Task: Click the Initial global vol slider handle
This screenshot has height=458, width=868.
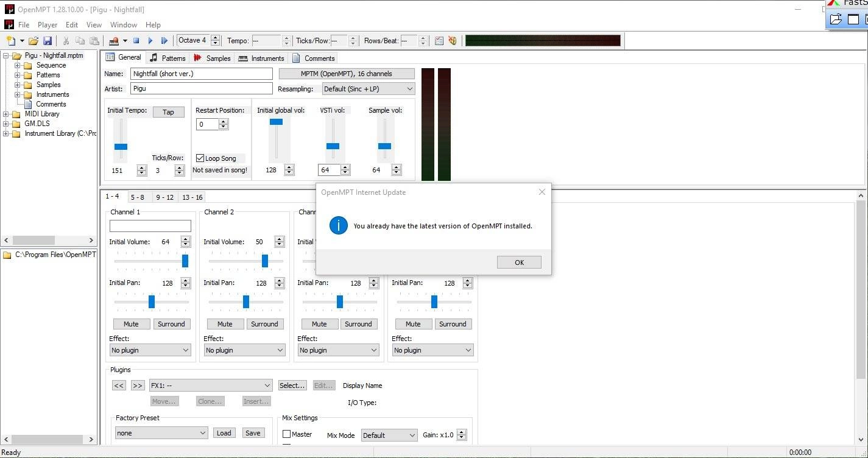Action: [x=277, y=122]
